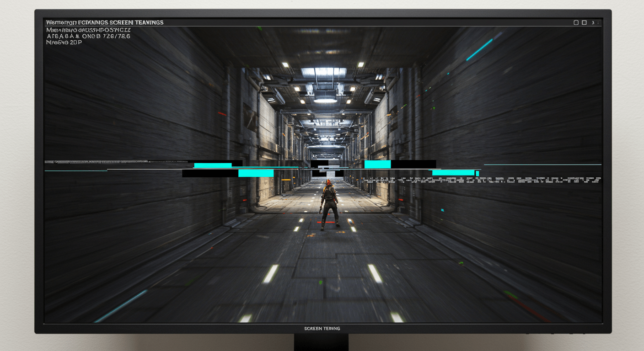Click the cyan glitch block right of center
Viewport: 644px width, 351px height.
coord(377,164)
